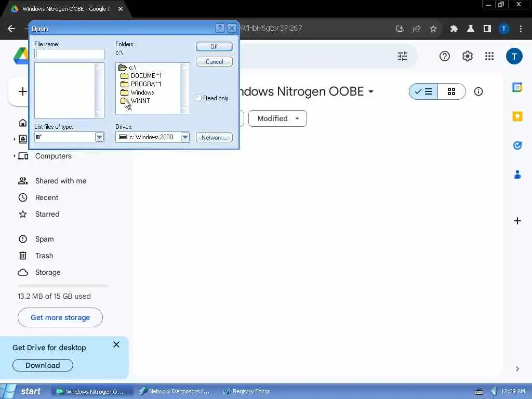Open Contacts side panel icon
This screenshot has width=532, height=399.
pos(517,175)
